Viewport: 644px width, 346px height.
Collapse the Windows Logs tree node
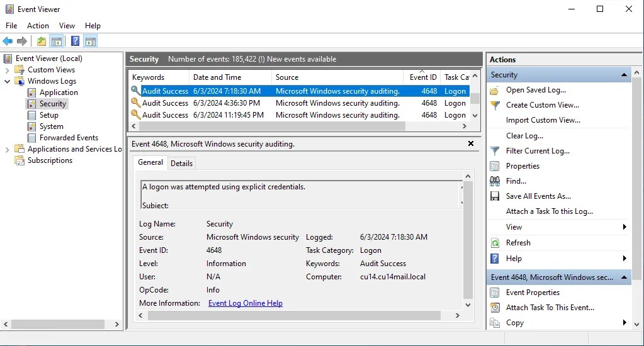tap(7, 81)
